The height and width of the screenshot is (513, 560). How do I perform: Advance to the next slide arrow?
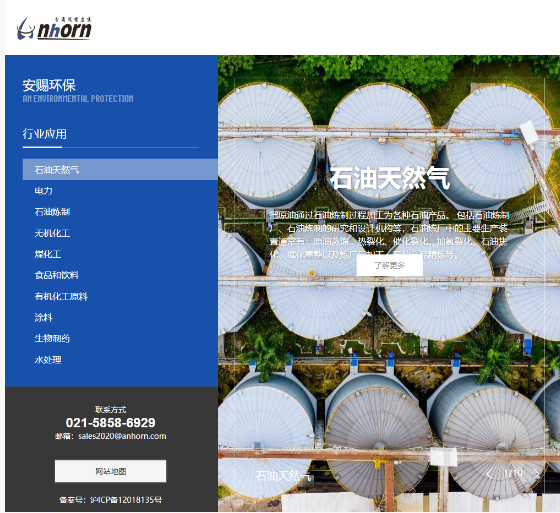point(536,474)
